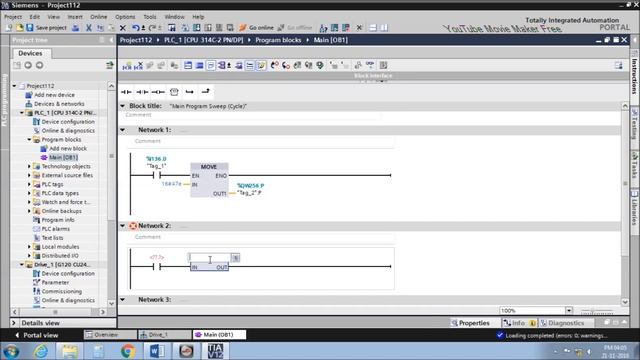Click the Undo arrow icon
Viewport: 640px width, 360px height.
[x=136, y=28]
